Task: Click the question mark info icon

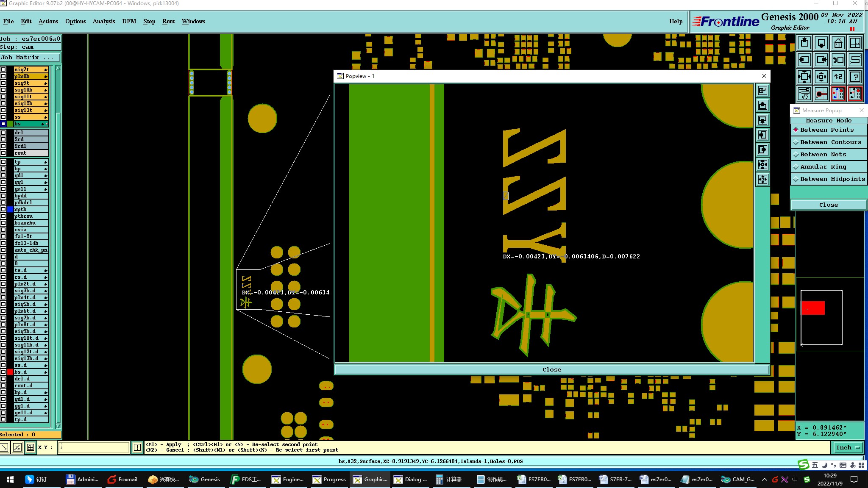Action: point(855,77)
